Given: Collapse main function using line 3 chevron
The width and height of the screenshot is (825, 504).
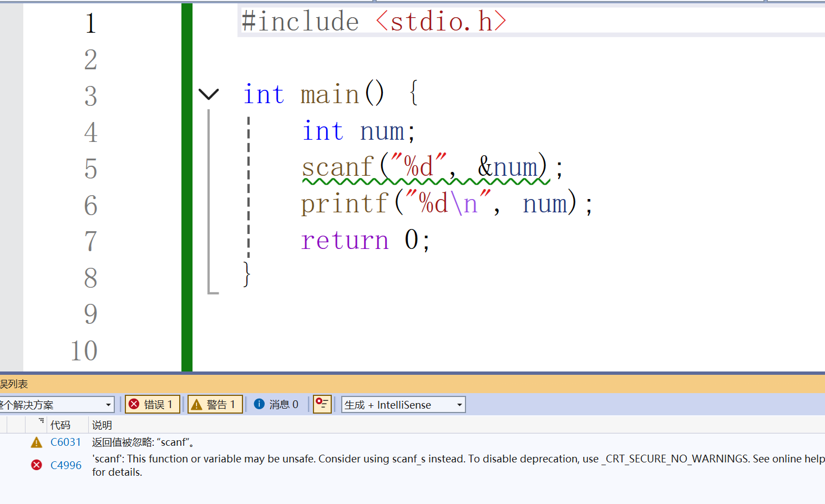Looking at the screenshot, I should (209, 94).
